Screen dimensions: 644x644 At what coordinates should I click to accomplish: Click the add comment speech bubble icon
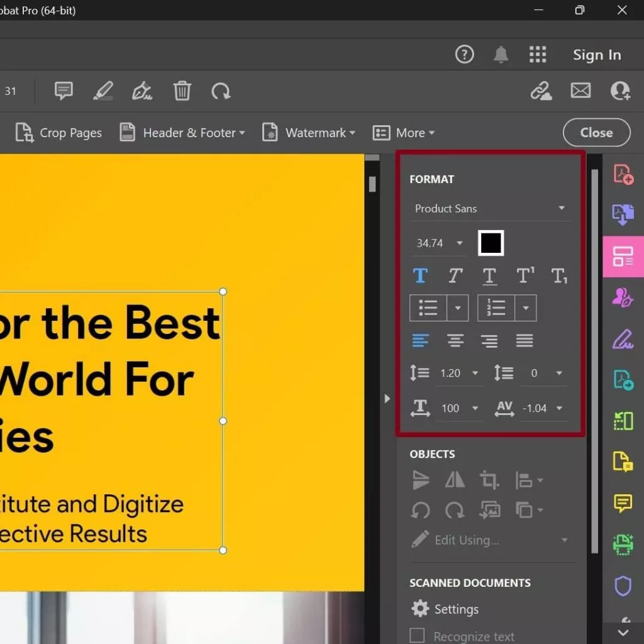pyautogui.click(x=64, y=91)
